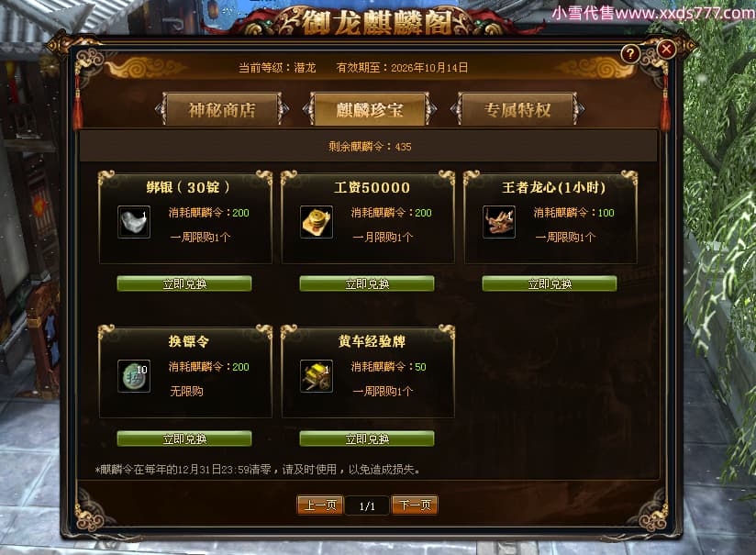Select the 麒麟珍宝 tab
The image size is (756, 555).
point(370,109)
